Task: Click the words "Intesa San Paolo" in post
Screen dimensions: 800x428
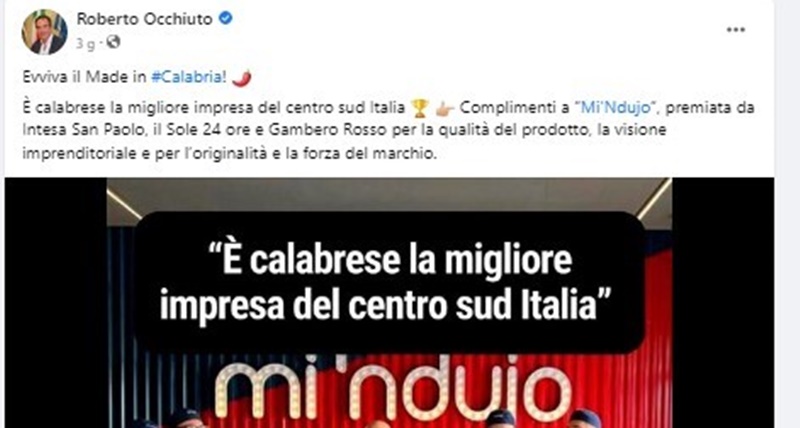Action: point(81,130)
